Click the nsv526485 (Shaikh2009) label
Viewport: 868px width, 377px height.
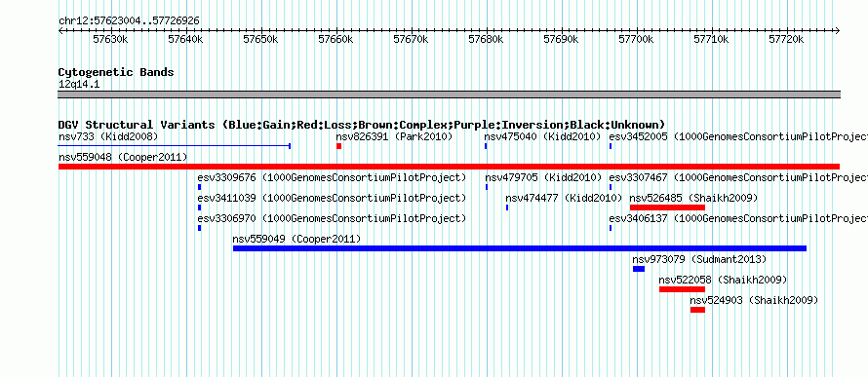click(693, 199)
